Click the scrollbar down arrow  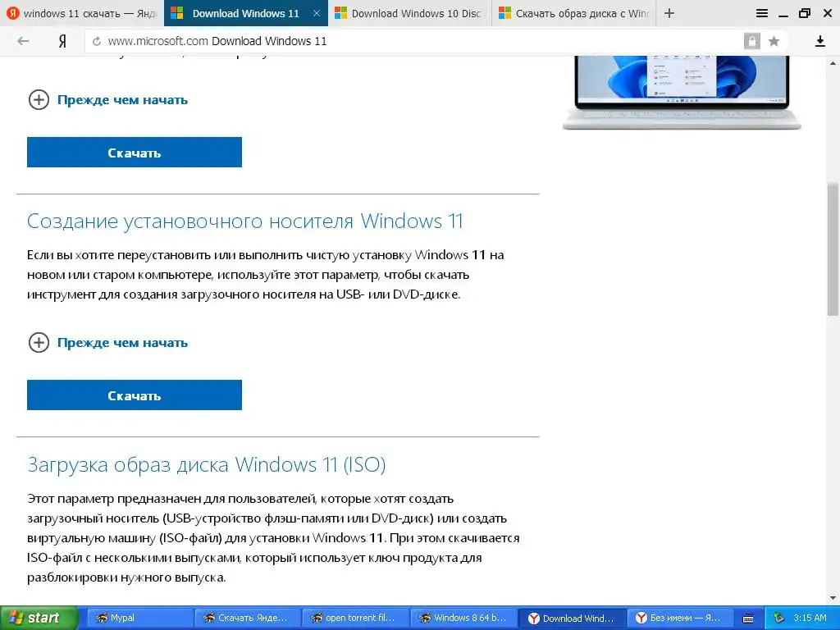click(833, 598)
